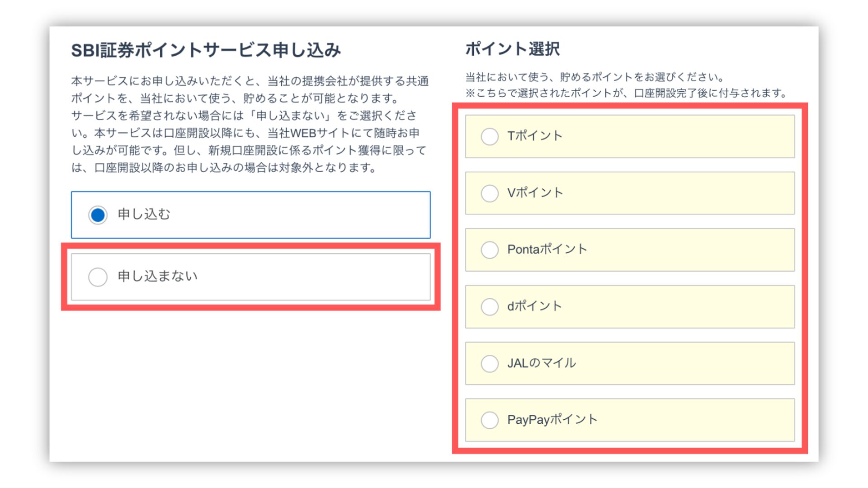Click the 申し込まない label text
Image resolution: width=868 pixels, height=488 pixels.
coord(158,276)
